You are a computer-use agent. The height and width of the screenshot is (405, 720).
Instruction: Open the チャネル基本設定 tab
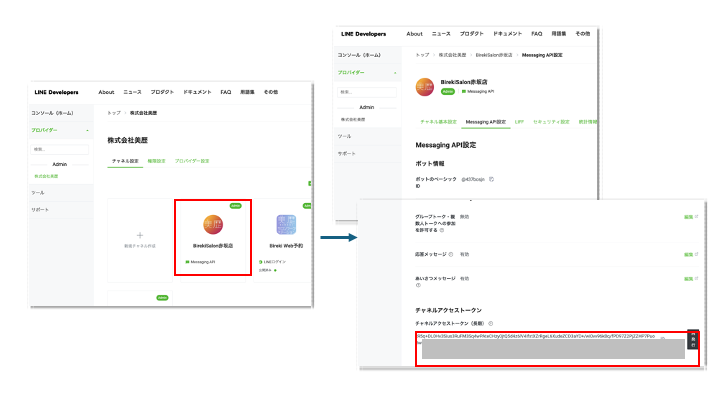pyautogui.click(x=438, y=121)
